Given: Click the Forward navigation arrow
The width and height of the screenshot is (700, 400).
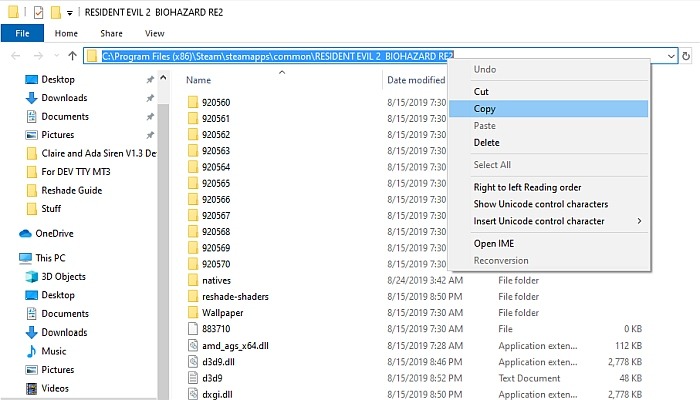Looking at the screenshot, I should pos(39,56).
